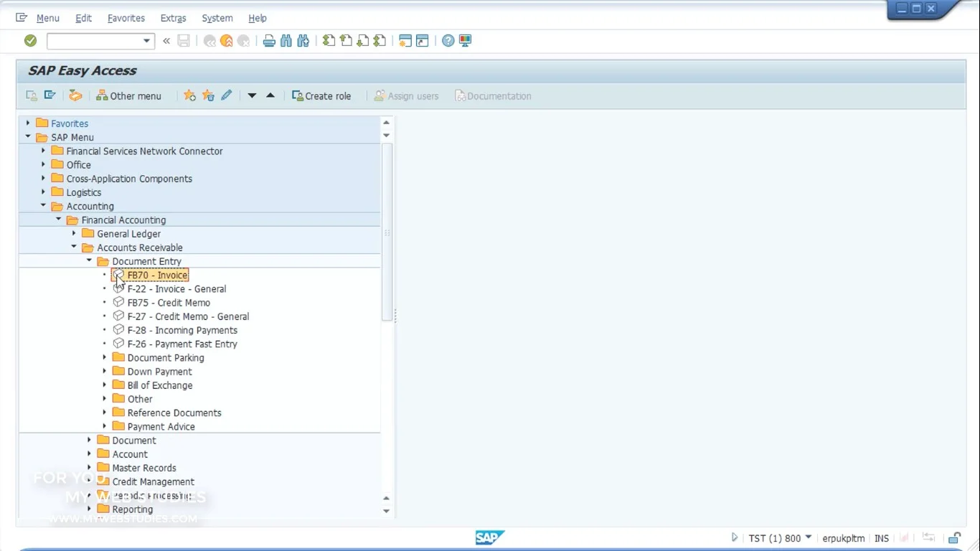Screen dimensions: 980x551
Task: Click the Create Shortcut icon
Action: [423, 41]
